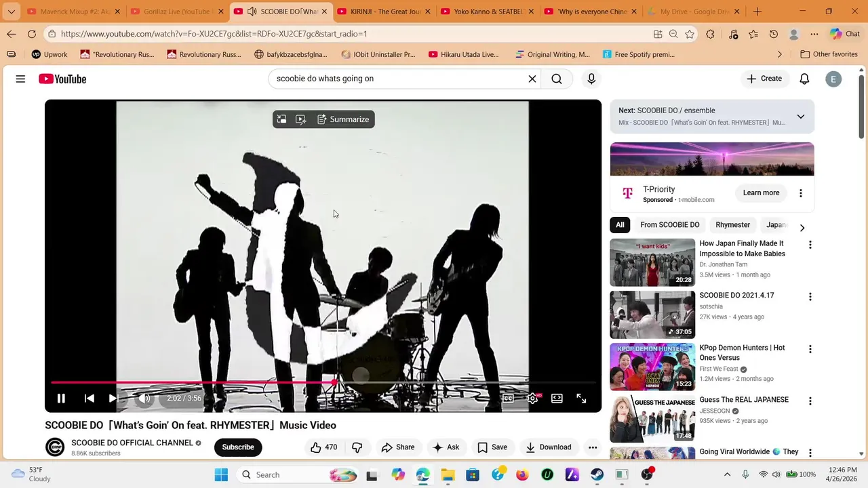Skip to next video in player
The width and height of the screenshot is (868, 488).
tap(113, 399)
